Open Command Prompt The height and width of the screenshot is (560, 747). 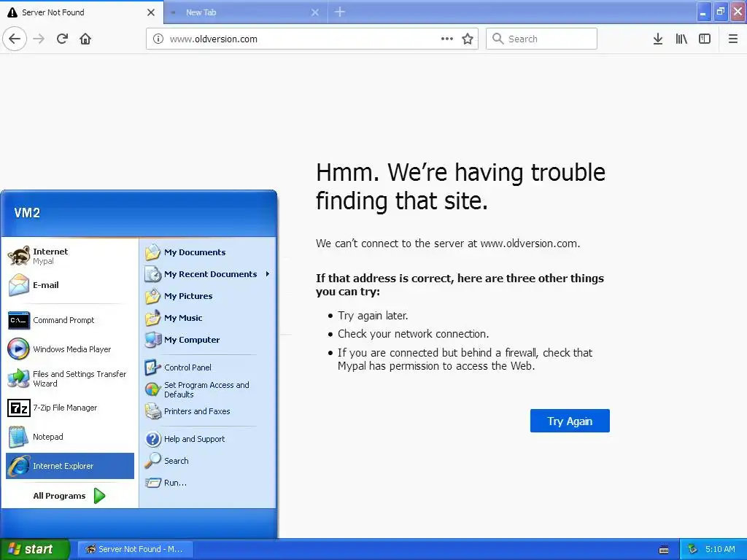70,321
